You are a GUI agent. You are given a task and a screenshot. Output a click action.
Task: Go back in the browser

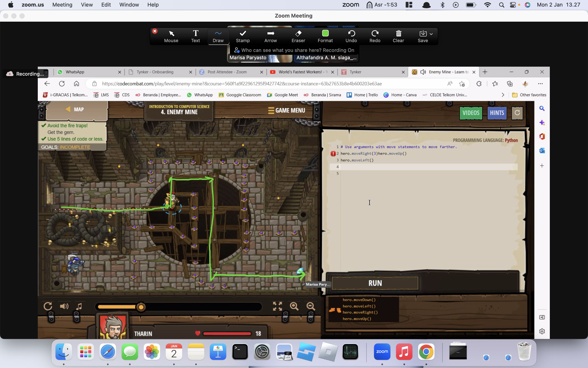47,84
